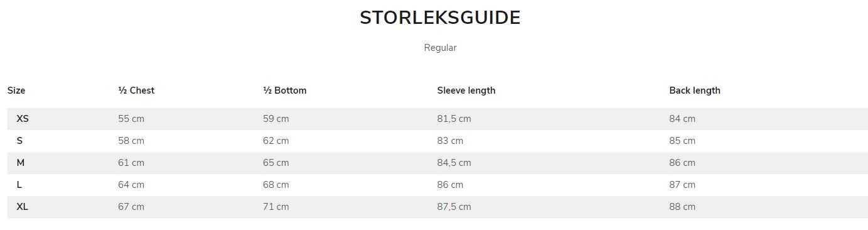Select the L size row label

pos(19,185)
